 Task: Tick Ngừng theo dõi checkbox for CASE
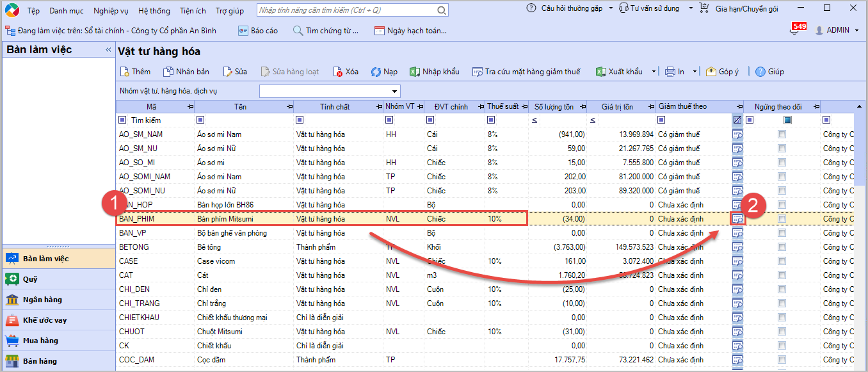[782, 261]
